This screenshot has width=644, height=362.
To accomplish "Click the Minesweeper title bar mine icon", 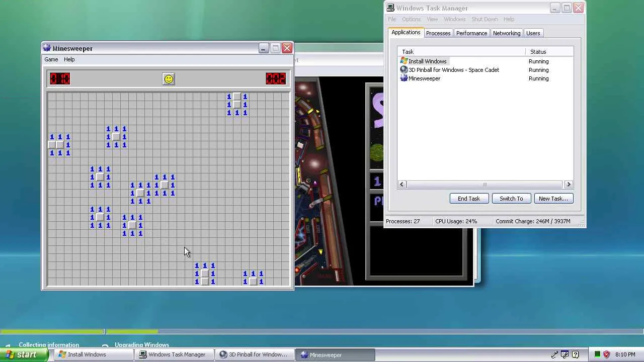I will pos(47,48).
